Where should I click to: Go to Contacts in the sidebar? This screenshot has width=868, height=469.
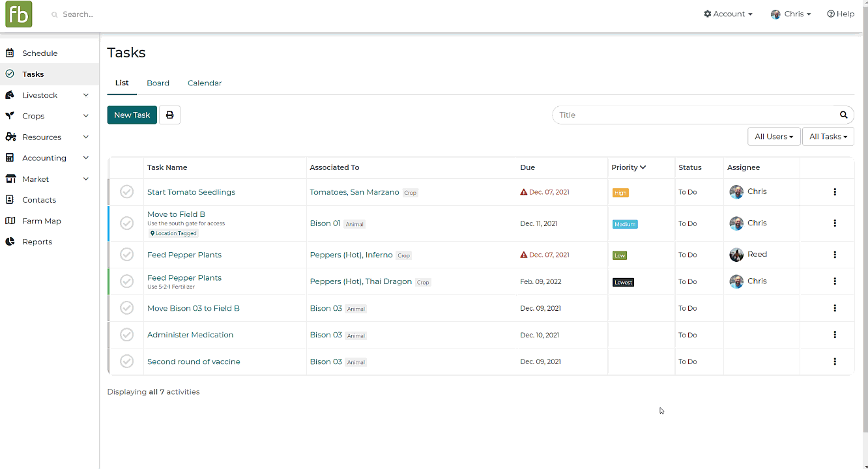click(39, 200)
